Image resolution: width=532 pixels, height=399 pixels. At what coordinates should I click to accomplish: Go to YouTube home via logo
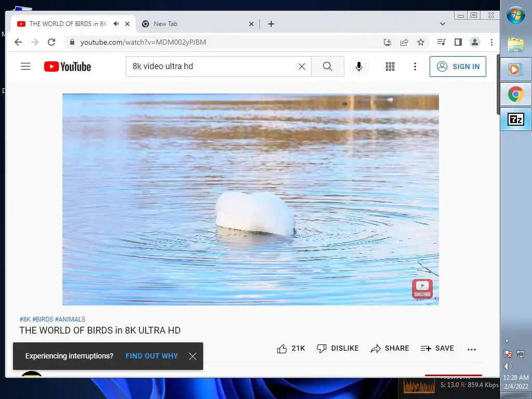click(68, 66)
